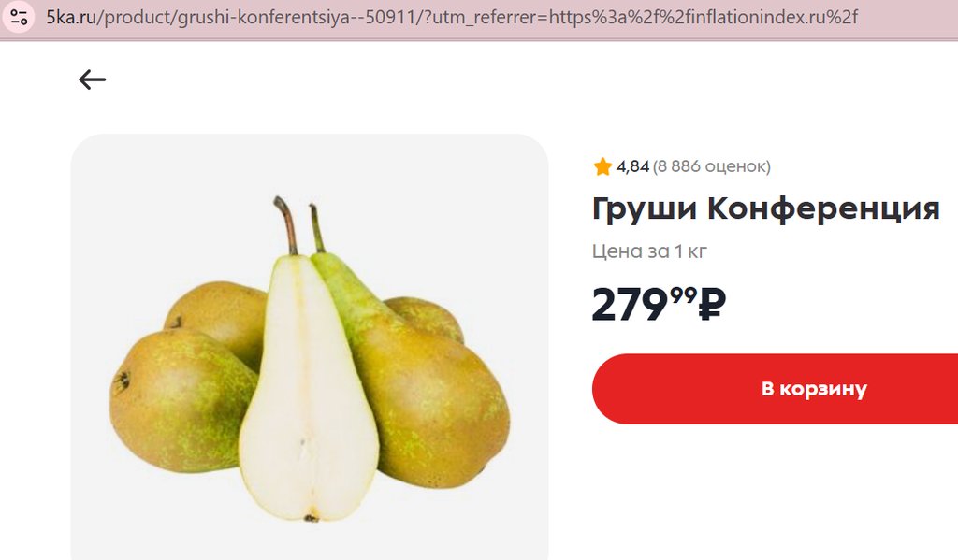Go back using the left arrow
The image size is (958, 560).
pyautogui.click(x=93, y=79)
